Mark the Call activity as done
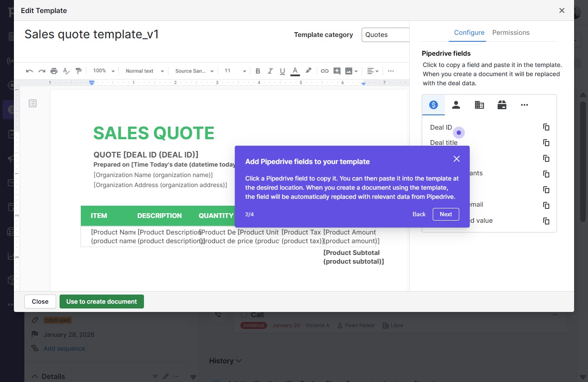Image resolution: width=588 pixels, height=382 pixels. pos(244,315)
